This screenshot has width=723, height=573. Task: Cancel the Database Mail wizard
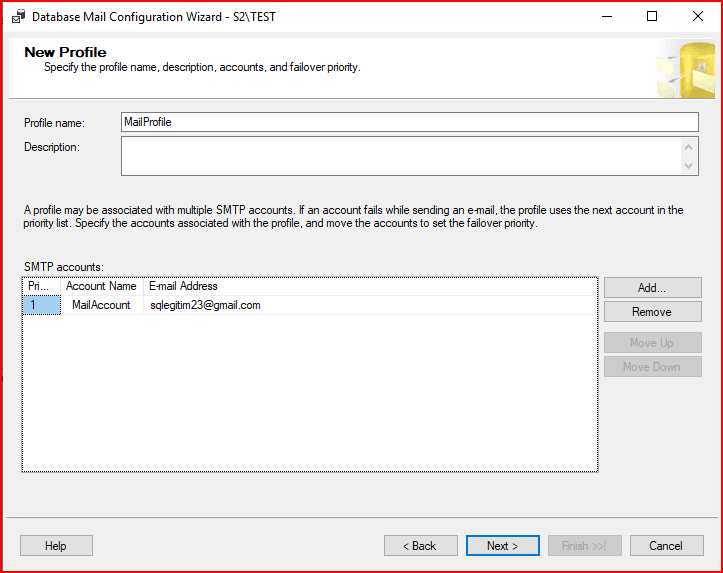coord(665,546)
